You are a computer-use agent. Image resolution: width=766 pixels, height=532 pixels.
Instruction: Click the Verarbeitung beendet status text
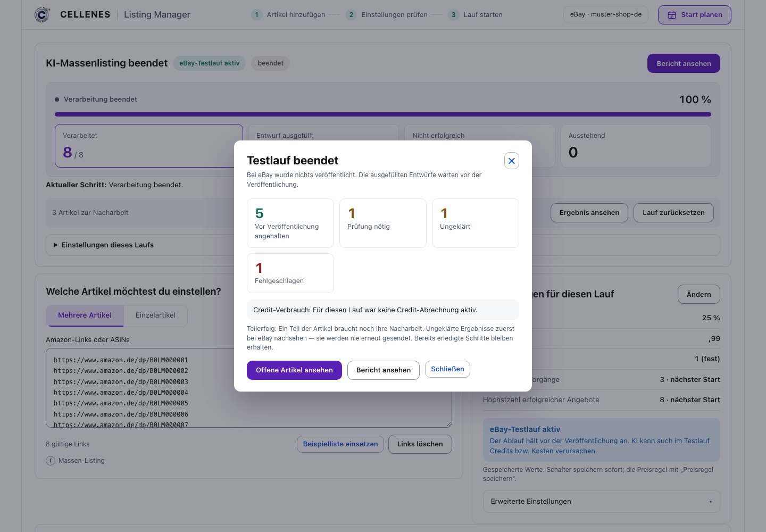point(101,99)
